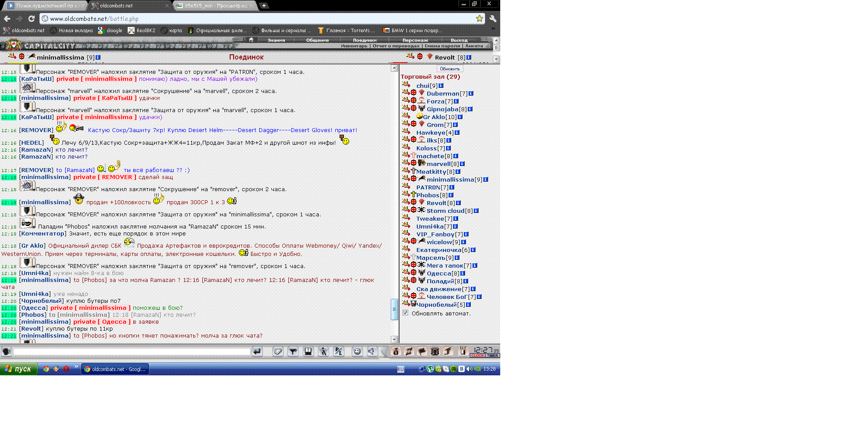This screenshot has height=434, width=868.
Task: Click chat scrollbar up arrow
Action: click(394, 68)
